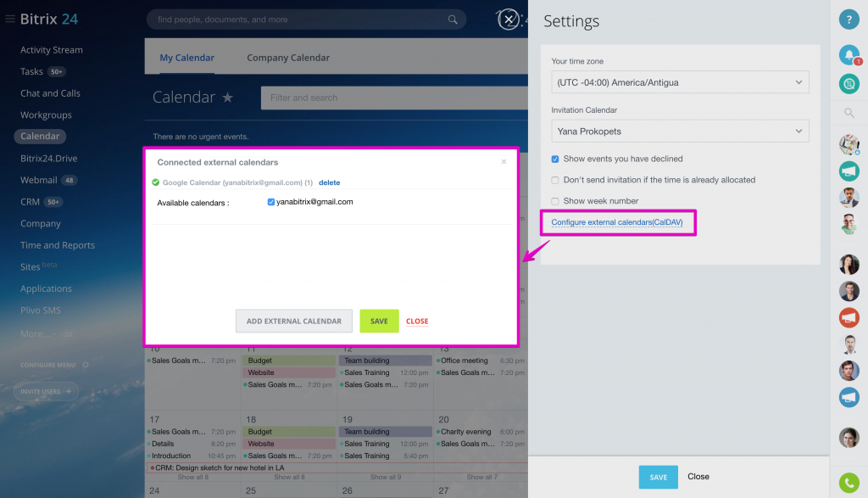Uncheck yanabitrix@gmail.com available calendar
868x498 pixels.
pos(270,202)
